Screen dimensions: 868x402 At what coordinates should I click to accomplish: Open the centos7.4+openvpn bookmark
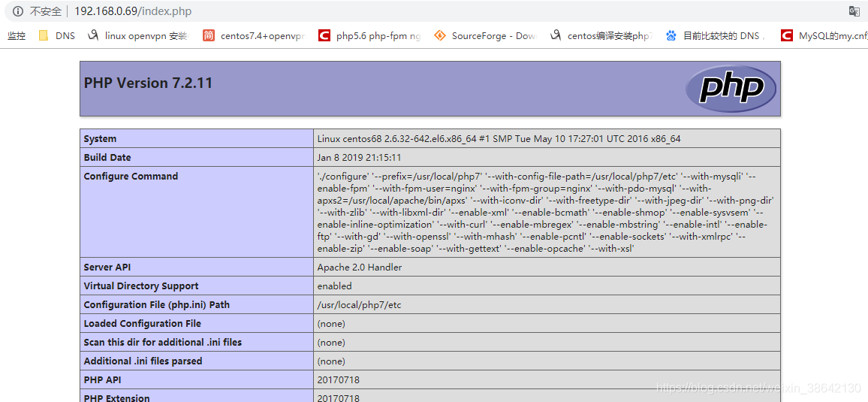(x=254, y=36)
